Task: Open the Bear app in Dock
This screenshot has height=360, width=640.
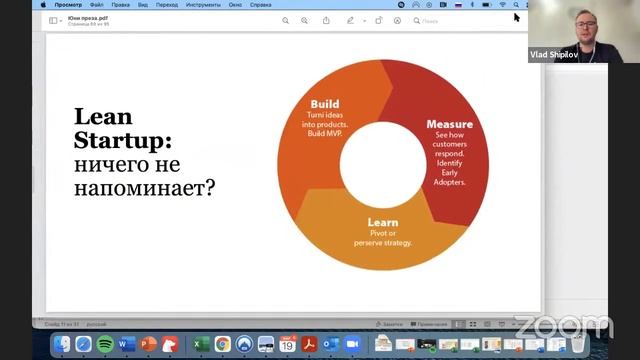Action: point(170,344)
